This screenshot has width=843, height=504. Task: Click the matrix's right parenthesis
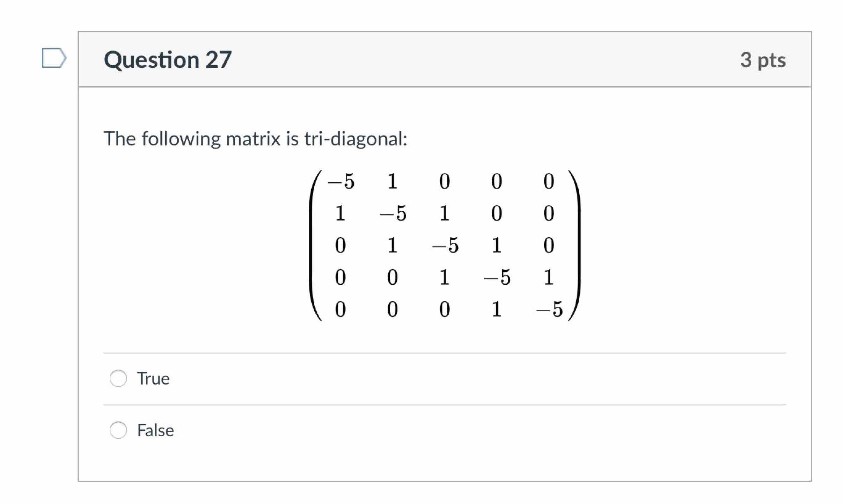[x=575, y=245]
